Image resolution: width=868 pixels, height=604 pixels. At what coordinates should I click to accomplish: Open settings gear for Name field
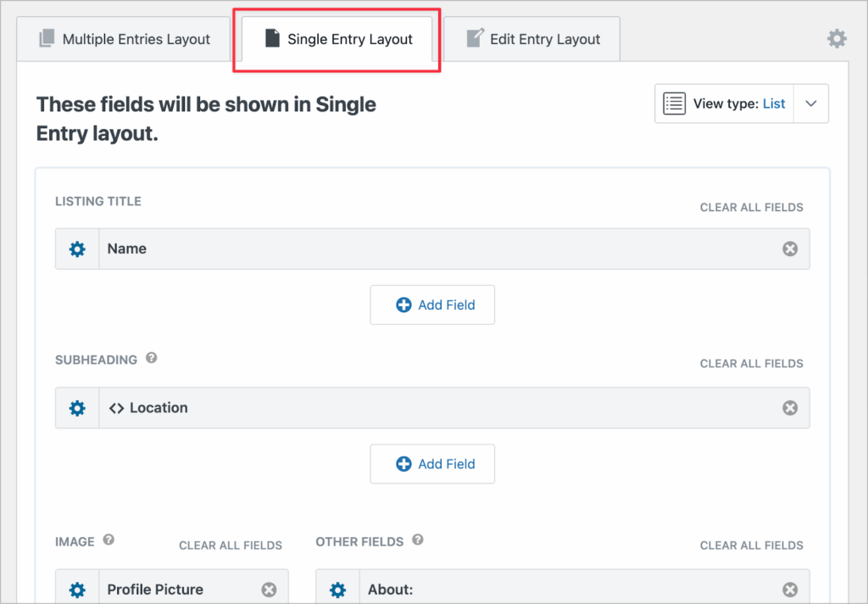pyautogui.click(x=77, y=249)
